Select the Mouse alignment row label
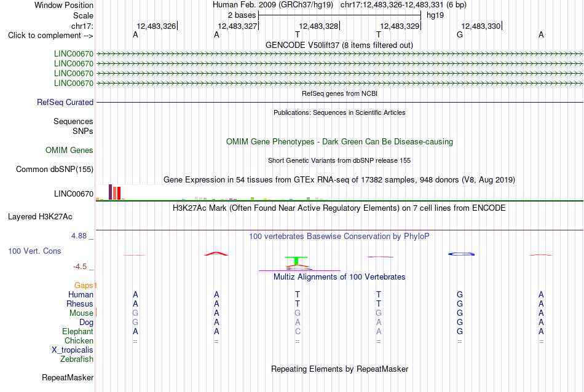This screenshot has height=392, width=584. 81,313
